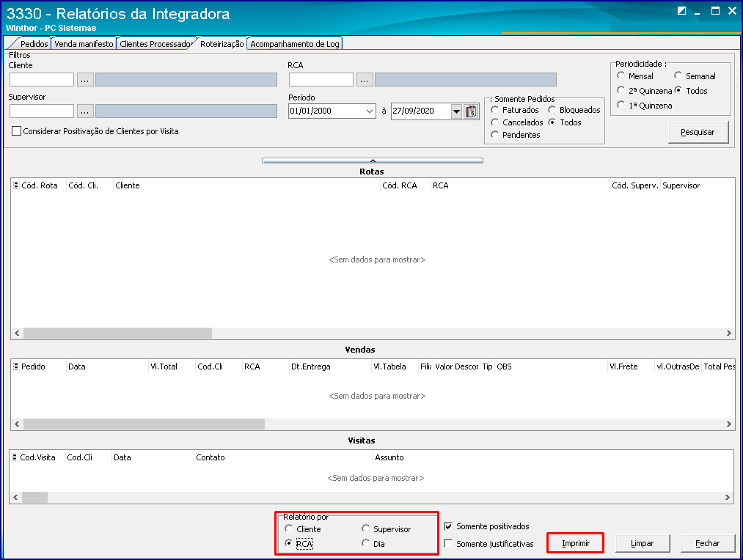
Task: Open the Supervisor lookup ellipsis button
Action: (x=85, y=111)
